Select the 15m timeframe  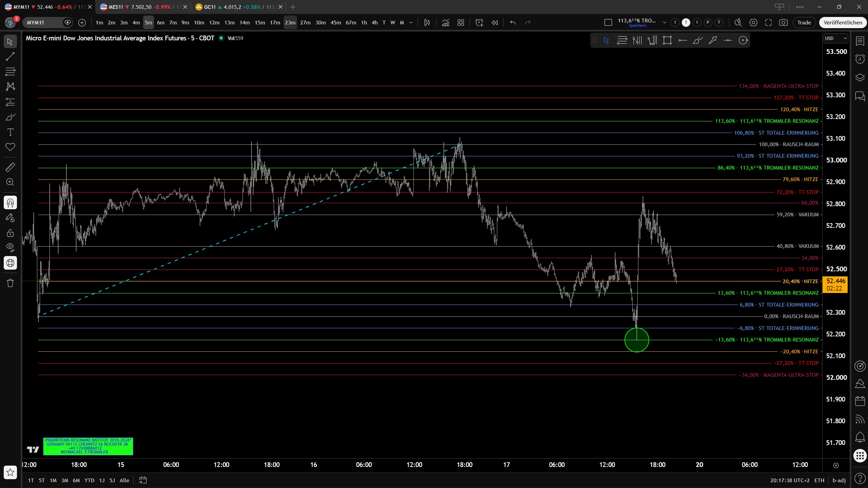260,23
